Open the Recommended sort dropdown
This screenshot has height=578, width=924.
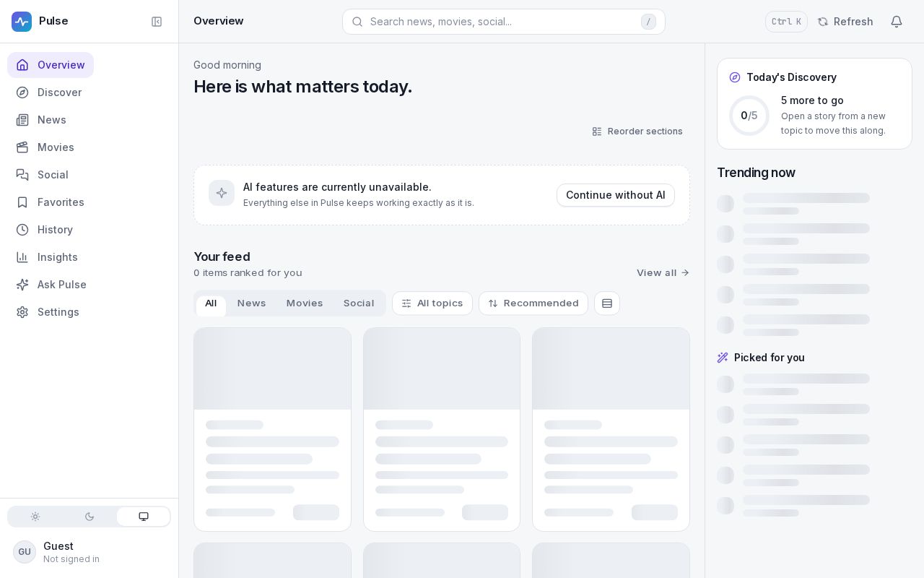pos(533,303)
